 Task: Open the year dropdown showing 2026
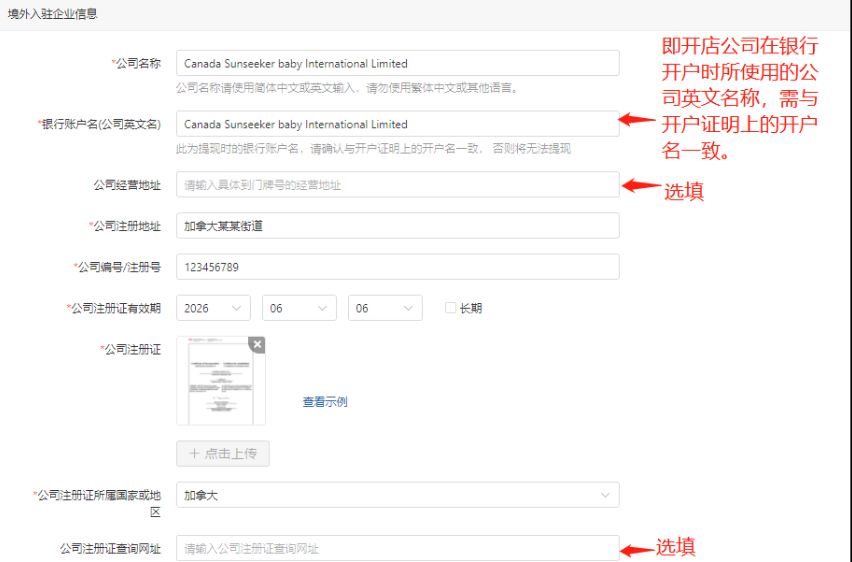pos(213,308)
